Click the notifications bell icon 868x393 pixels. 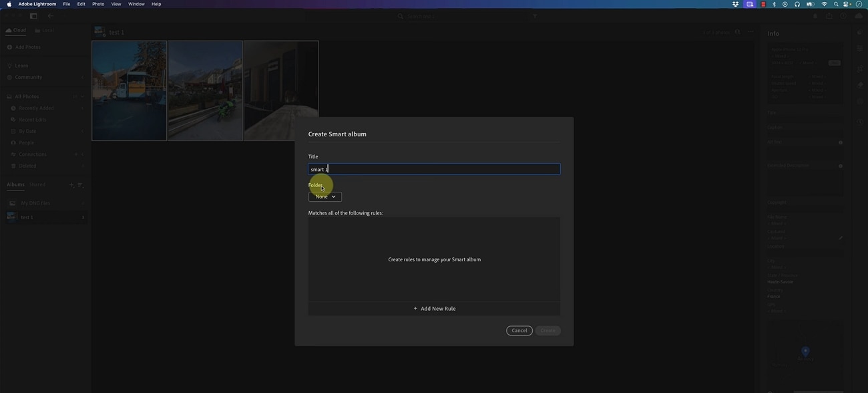click(x=815, y=16)
